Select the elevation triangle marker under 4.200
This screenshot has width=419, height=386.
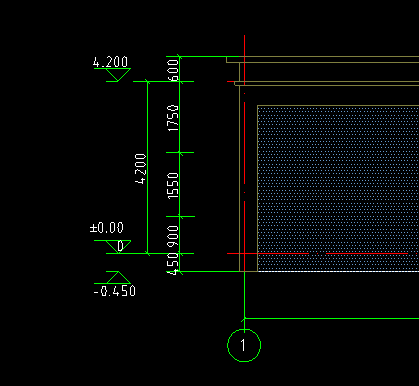coord(118,75)
